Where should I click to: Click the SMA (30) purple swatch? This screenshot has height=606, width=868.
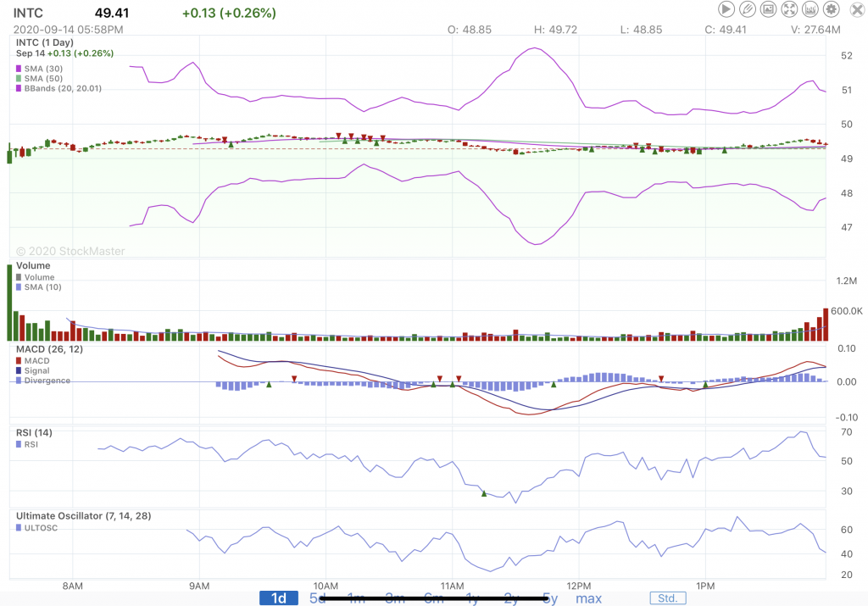(x=19, y=69)
